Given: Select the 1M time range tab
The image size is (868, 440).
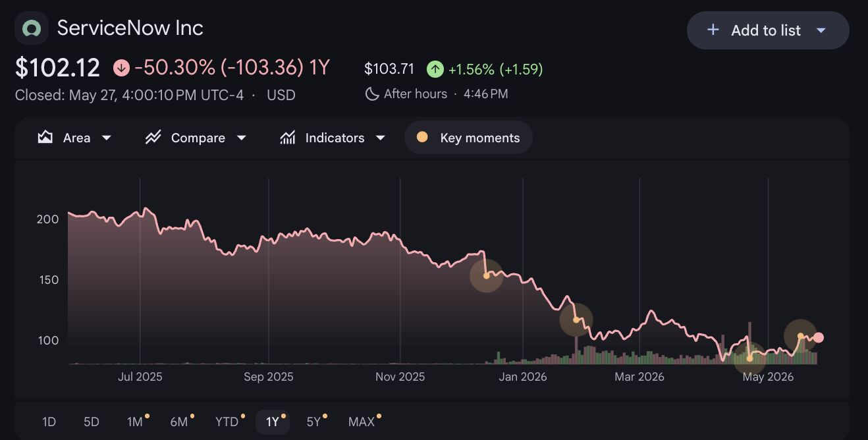Looking at the screenshot, I should [136, 422].
